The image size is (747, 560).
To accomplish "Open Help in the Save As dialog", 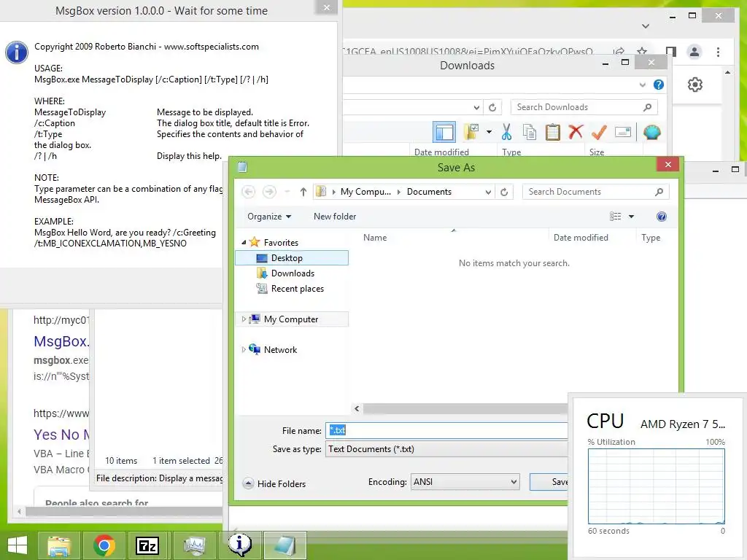I will [x=661, y=217].
